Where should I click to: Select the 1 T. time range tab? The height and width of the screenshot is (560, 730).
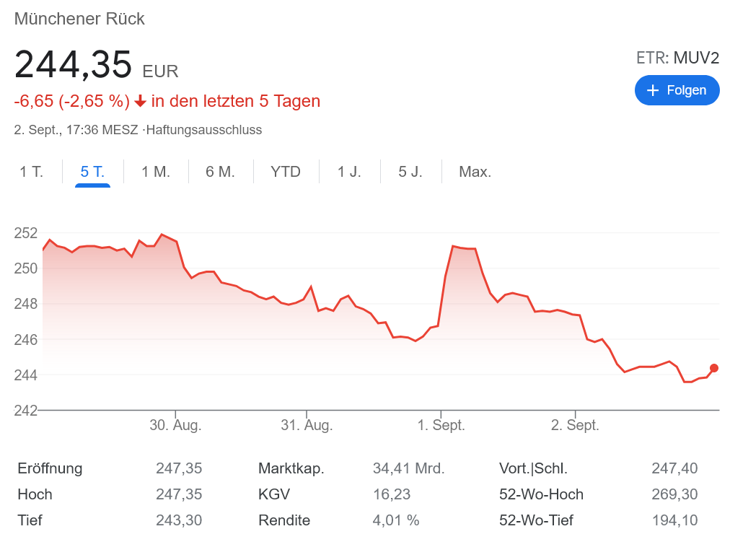31,172
